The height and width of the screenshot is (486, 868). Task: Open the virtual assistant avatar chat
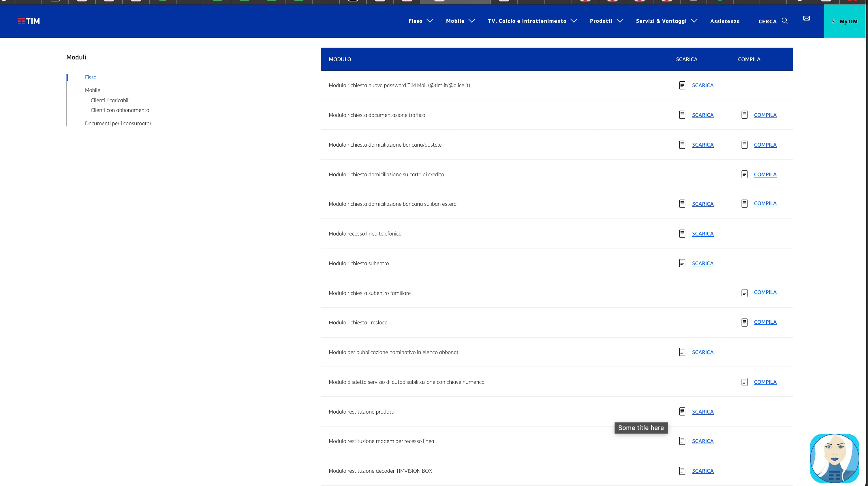click(835, 458)
